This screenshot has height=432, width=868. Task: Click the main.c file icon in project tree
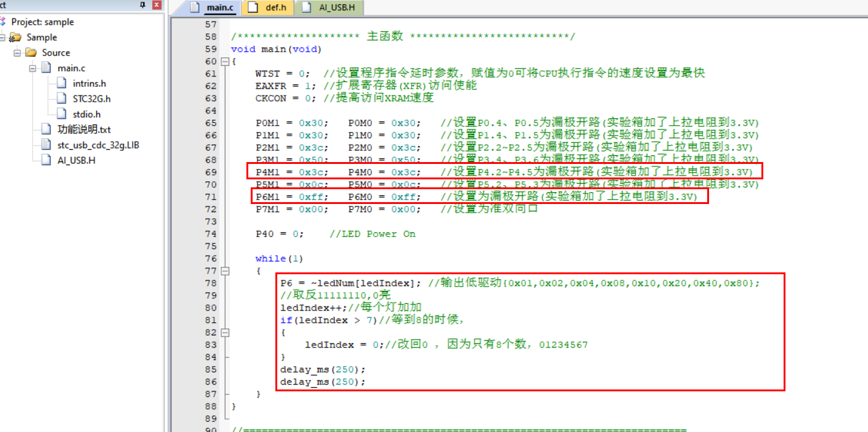click(x=47, y=68)
